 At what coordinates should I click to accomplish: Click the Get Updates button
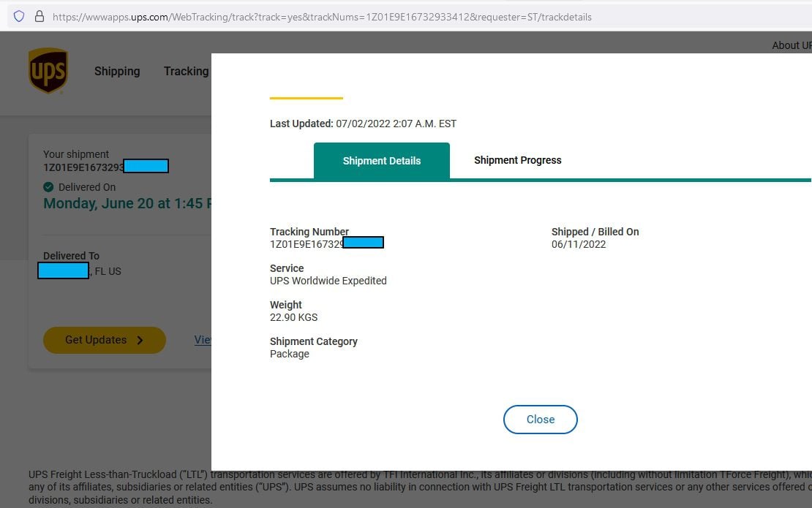(x=105, y=341)
